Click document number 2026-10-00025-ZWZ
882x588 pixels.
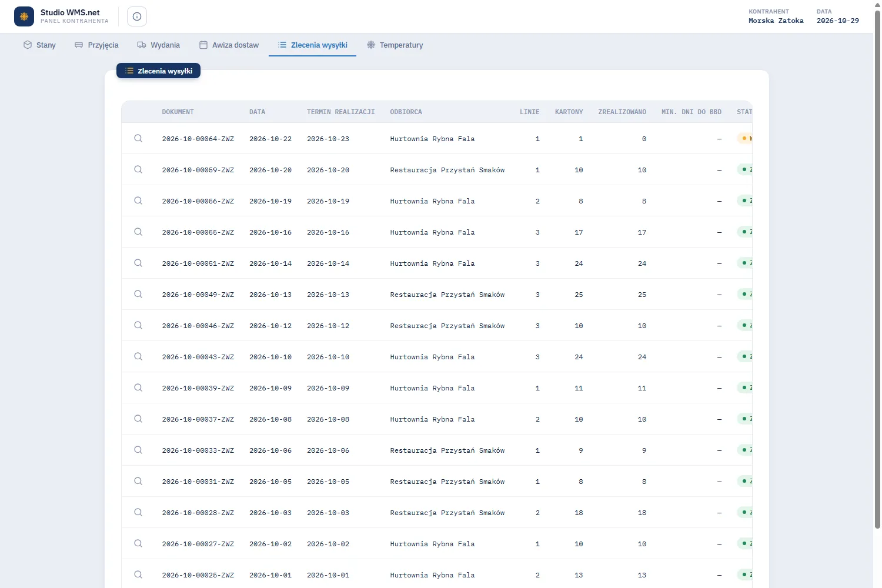tap(198, 575)
